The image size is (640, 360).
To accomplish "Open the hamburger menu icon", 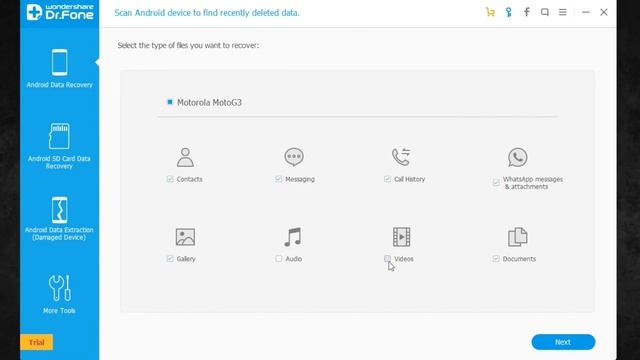I will click(562, 12).
